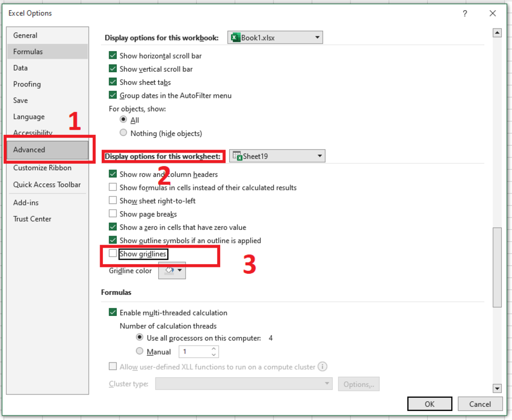The width and height of the screenshot is (512, 420).
Task: Click the vertical scrollbar thumb
Action: click(497, 267)
